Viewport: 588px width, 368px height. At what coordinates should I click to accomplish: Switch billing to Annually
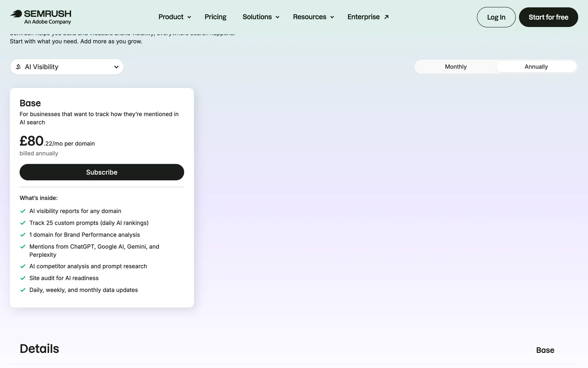(x=536, y=67)
